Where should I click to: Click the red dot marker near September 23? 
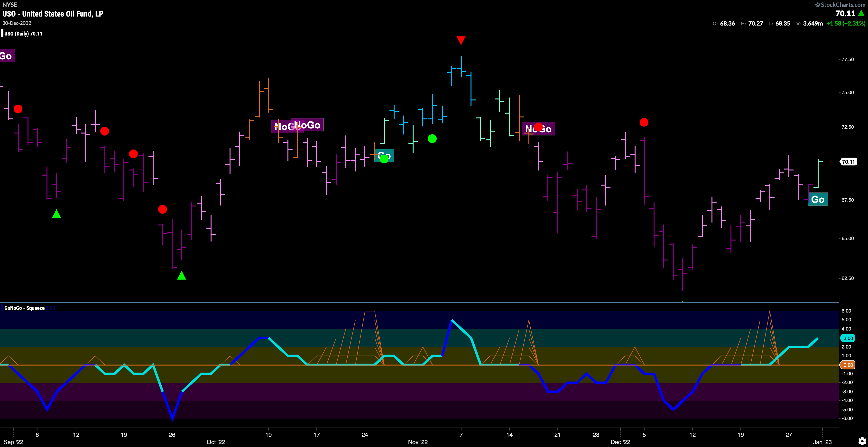[162, 209]
